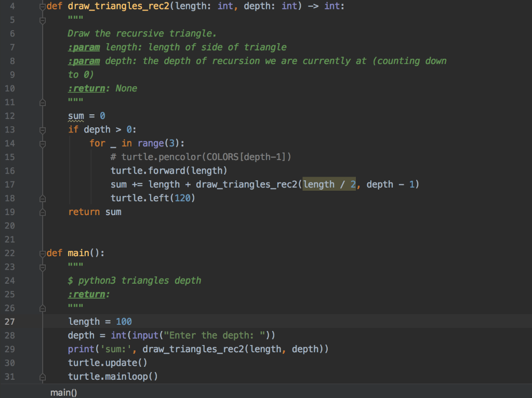Viewport: 532px width, 398px height.
Task: Collapse main's docstring fold icon on line 23
Action: pyautogui.click(x=43, y=267)
